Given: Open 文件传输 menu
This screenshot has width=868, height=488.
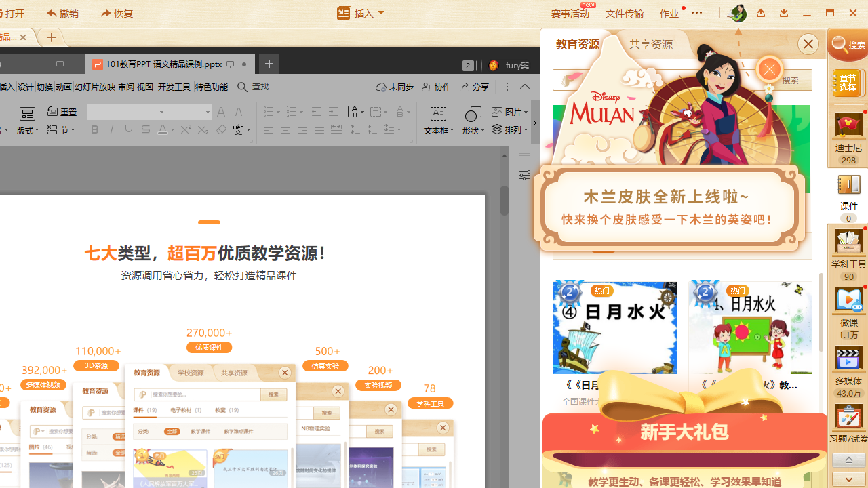Looking at the screenshot, I should coord(624,14).
